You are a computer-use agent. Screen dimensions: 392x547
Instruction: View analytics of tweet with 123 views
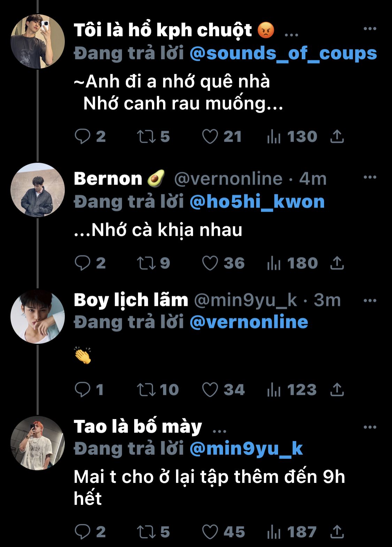274,390
